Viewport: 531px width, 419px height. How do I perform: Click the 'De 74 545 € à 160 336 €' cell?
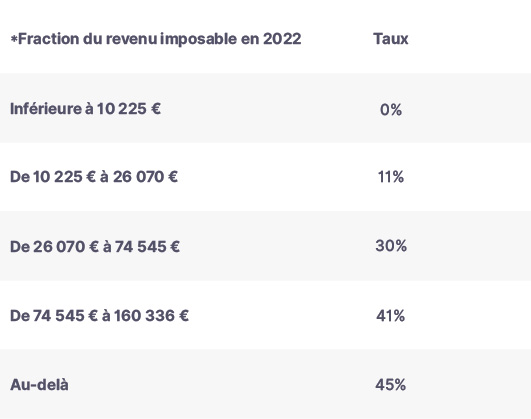[x=99, y=316]
